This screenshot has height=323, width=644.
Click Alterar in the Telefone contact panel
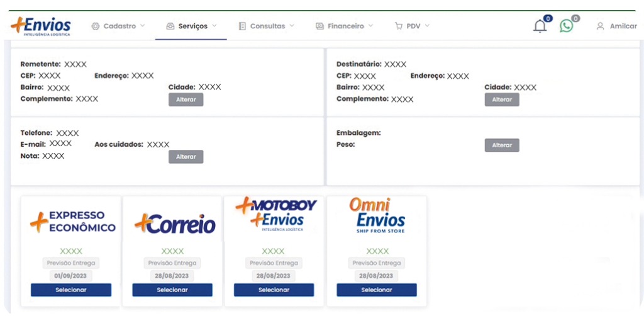[186, 157]
